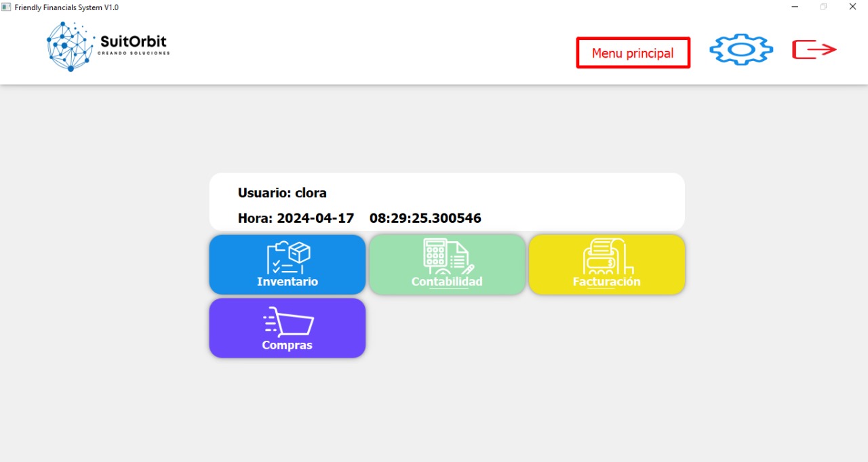This screenshot has height=462, width=868.
Task: Minimize the Friendly Financials window
Action: 794,7
